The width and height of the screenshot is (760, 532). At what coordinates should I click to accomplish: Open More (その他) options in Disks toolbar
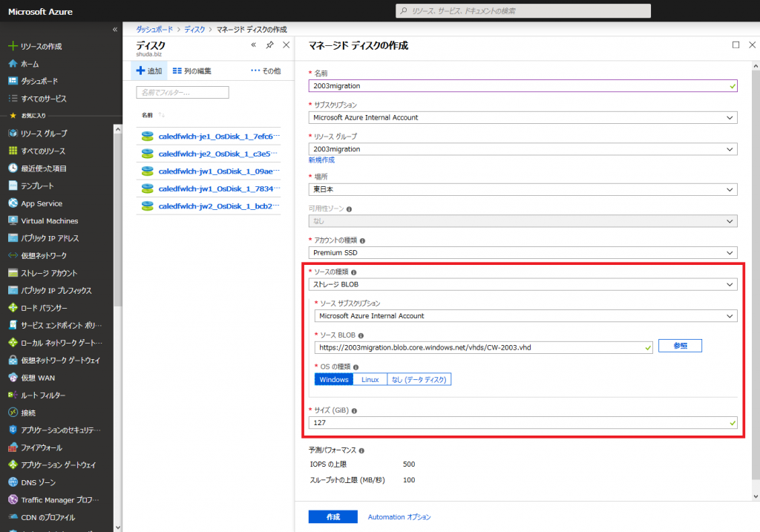point(266,70)
